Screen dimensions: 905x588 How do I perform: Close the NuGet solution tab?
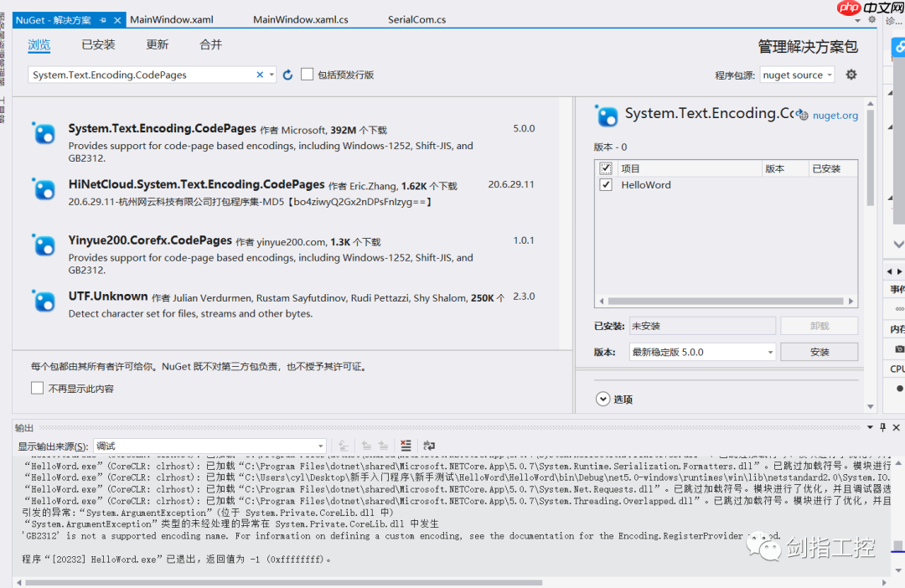coord(117,20)
